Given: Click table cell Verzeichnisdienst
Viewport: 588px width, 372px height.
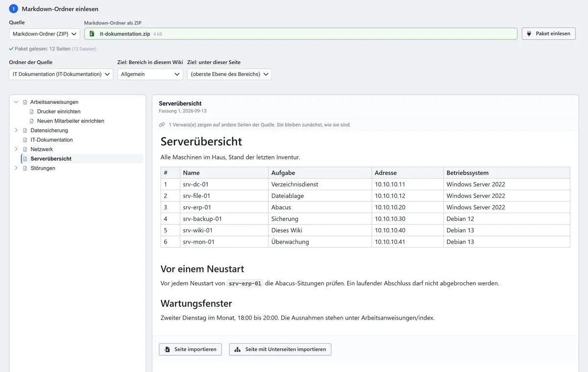Looking at the screenshot, I should 320,184.
